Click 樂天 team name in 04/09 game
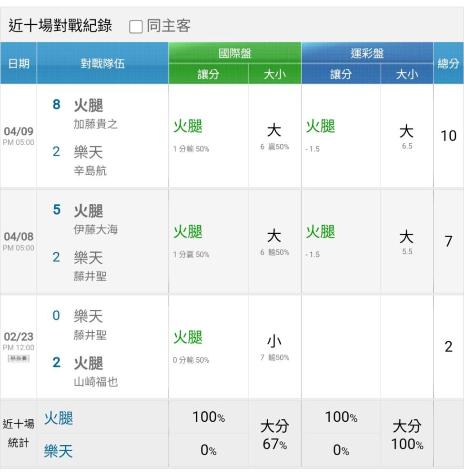Viewport: 464px width, 476px height. (x=88, y=152)
